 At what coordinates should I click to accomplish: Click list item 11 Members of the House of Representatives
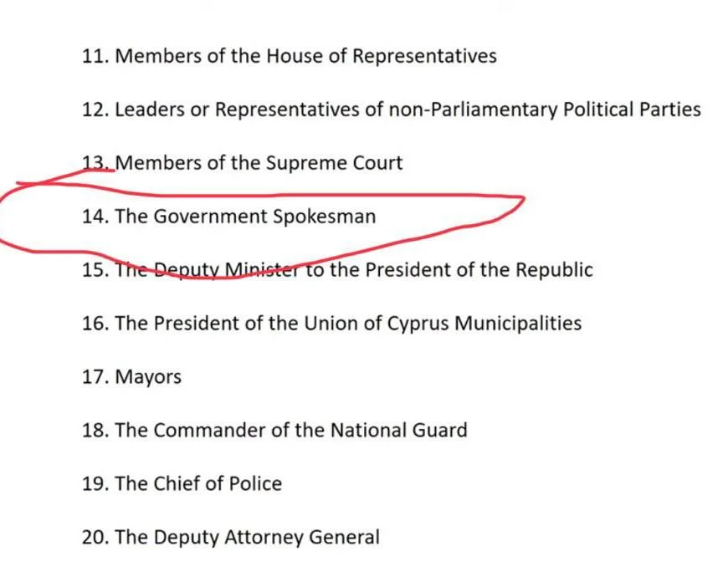[x=289, y=56]
